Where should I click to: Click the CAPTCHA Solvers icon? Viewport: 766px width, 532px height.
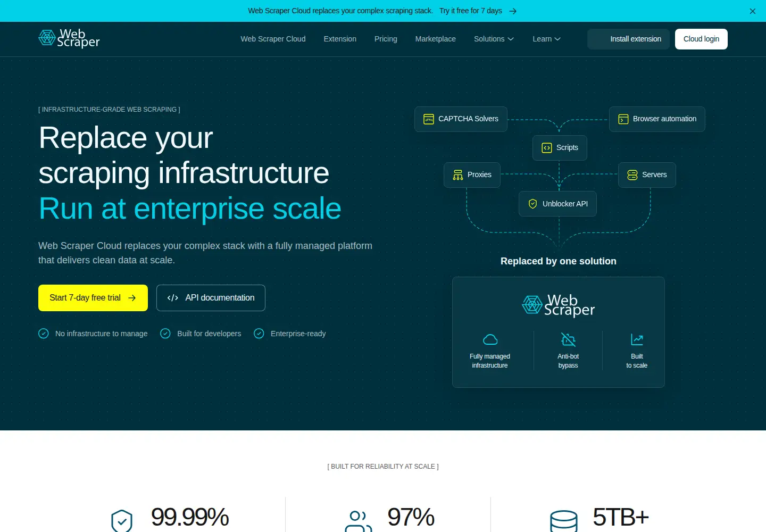click(429, 119)
